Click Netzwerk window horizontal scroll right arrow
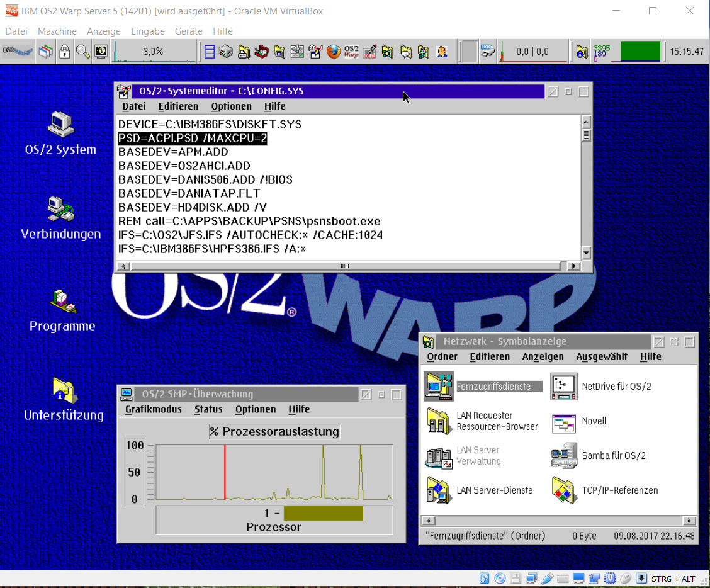 (x=690, y=521)
